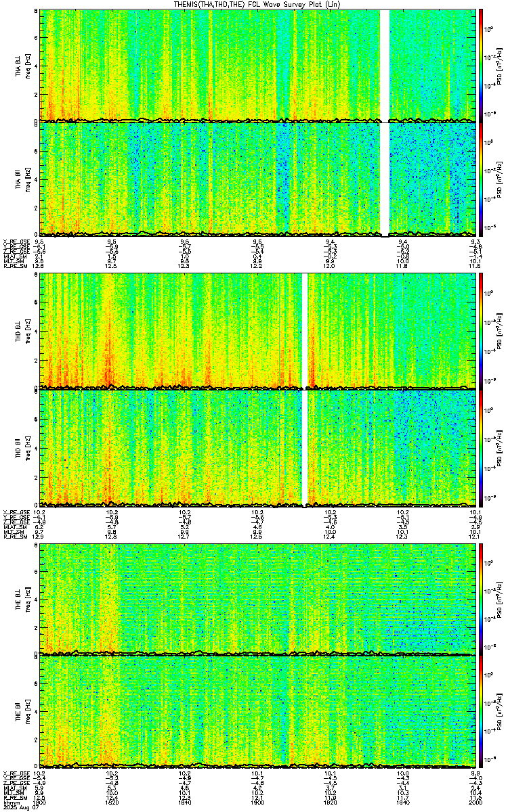Viewport: 508px width, 812px height.
Task: Click the 1820 time tick label at bottom
Action: [x=112, y=801]
